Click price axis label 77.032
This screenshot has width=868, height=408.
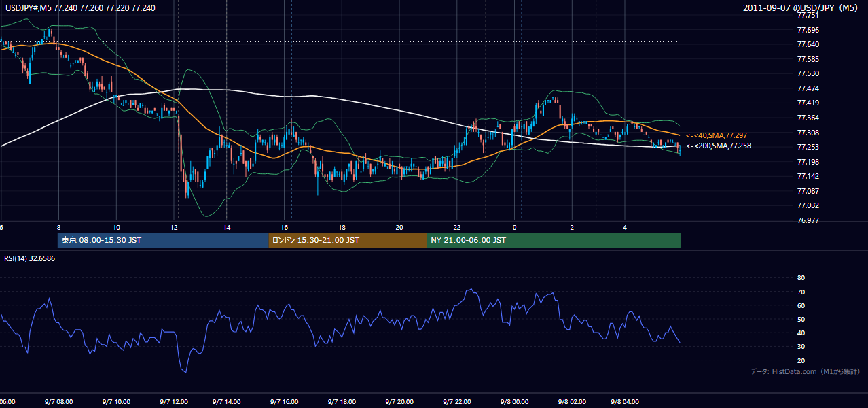[808, 205]
